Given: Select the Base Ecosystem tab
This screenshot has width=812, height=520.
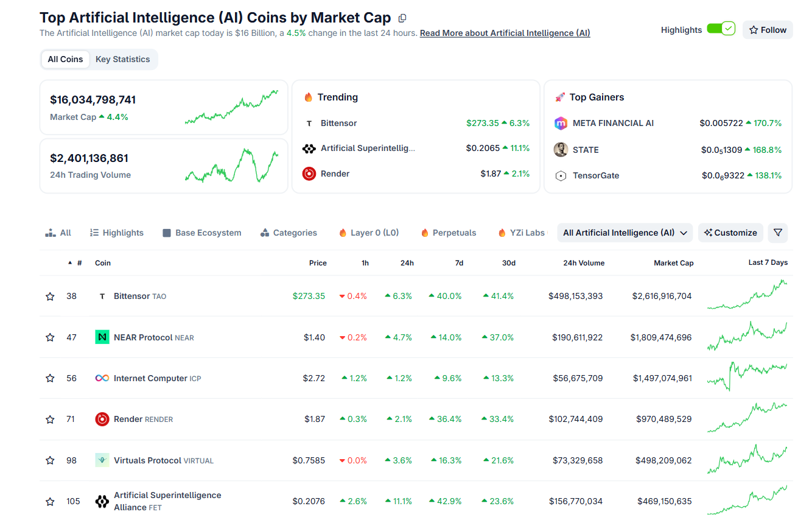Looking at the screenshot, I should [x=202, y=233].
